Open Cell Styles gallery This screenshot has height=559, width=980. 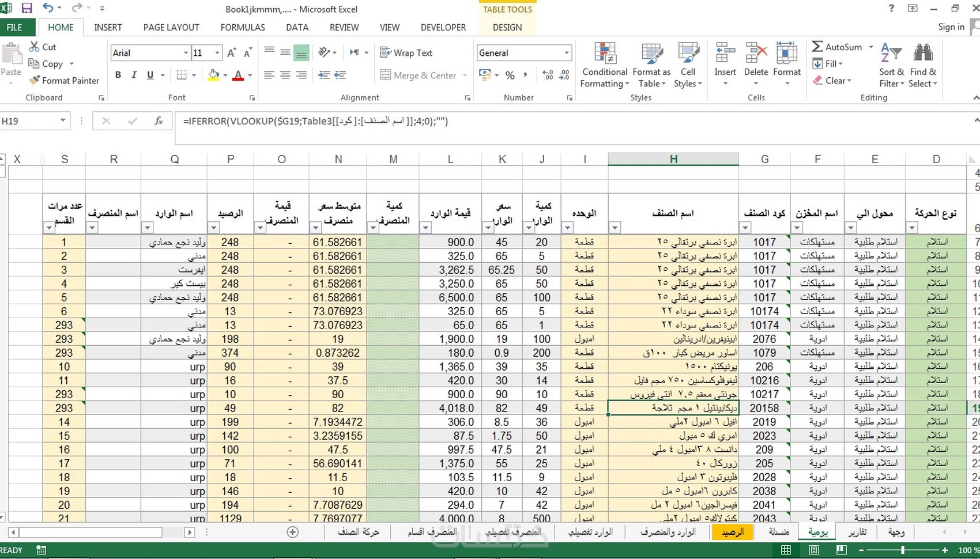tap(688, 65)
